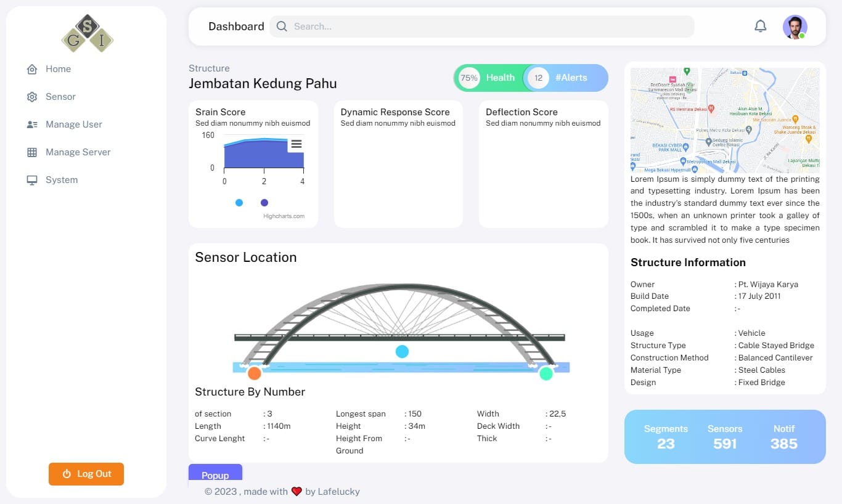842x504 pixels.
Task: Toggle the light blue chart legend dot
Action: [x=239, y=203]
